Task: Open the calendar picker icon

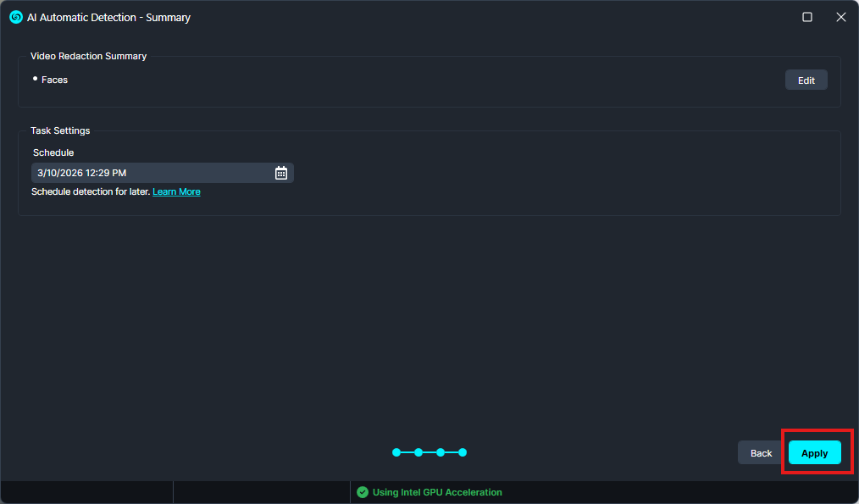Action: pos(281,173)
